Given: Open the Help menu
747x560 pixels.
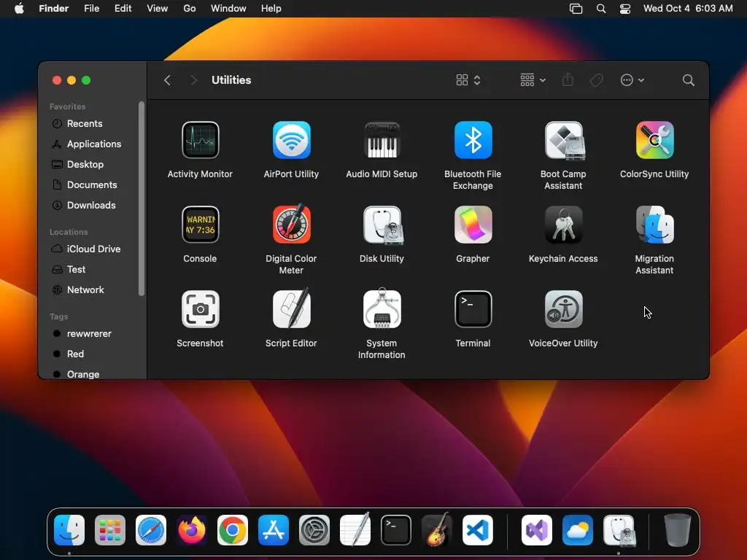Looking at the screenshot, I should [x=271, y=9].
